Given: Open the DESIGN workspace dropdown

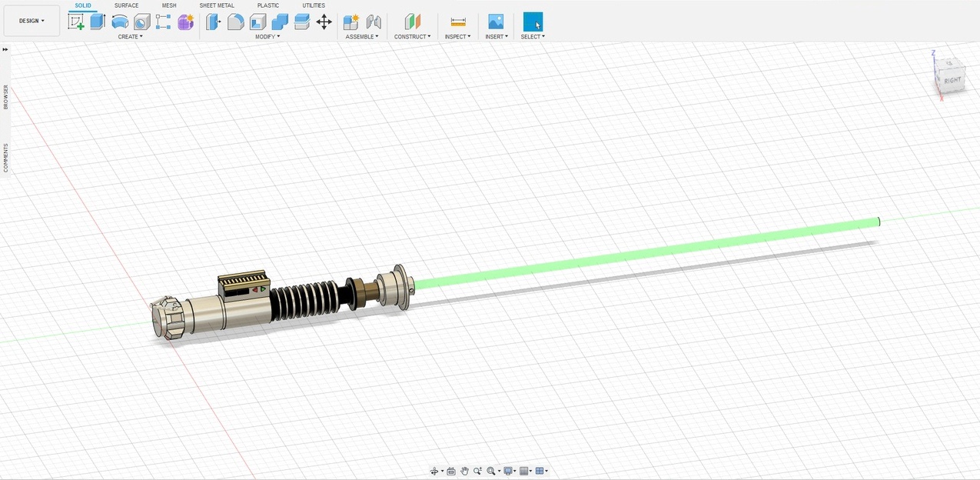Looking at the screenshot, I should tap(32, 21).
